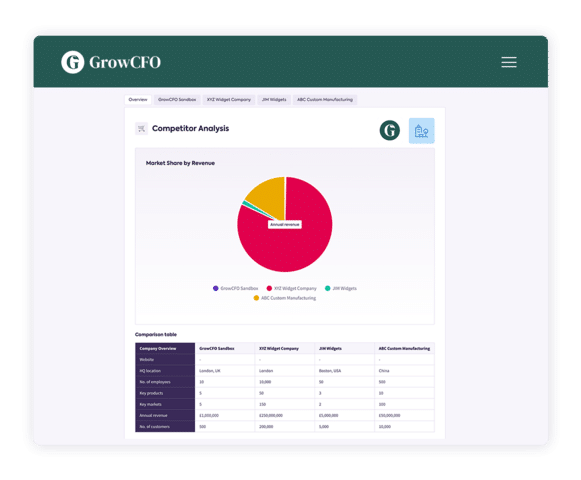Viewport: 581px width, 480px height.
Task: Open the ABC Custom Manufacturing tab
Action: coord(325,100)
